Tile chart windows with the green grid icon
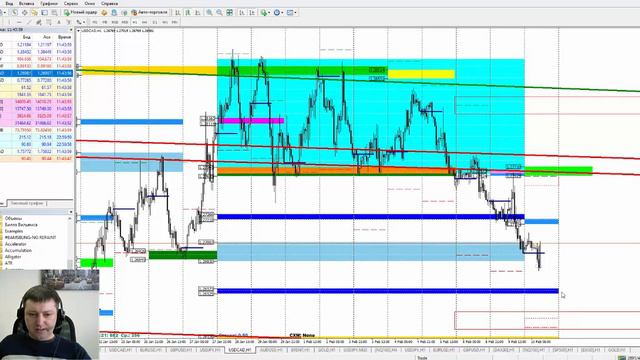This screenshot has width=640, height=360. pos(229,13)
